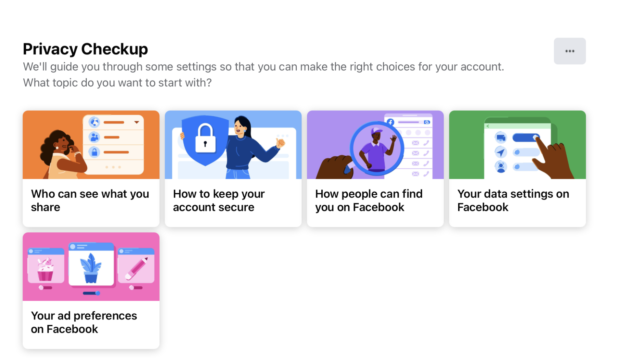Click the friends icon in orange card list

pos(95,138)
